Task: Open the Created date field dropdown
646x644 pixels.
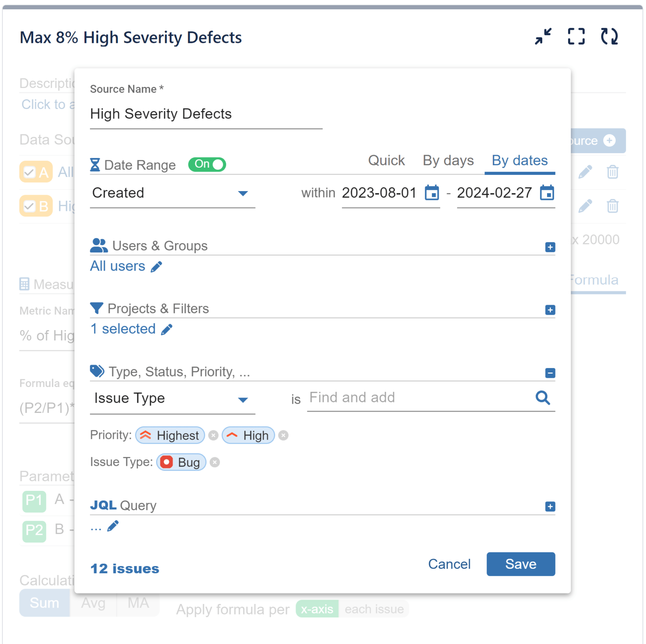Action: [243, 194]
